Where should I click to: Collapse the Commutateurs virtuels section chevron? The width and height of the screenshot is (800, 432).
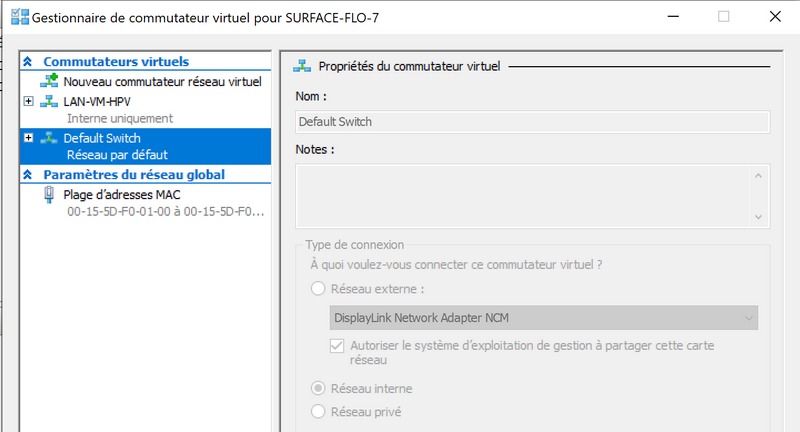point(28,62)
